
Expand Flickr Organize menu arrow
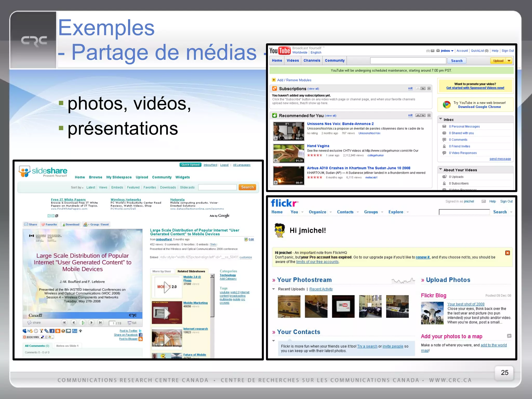331,212
